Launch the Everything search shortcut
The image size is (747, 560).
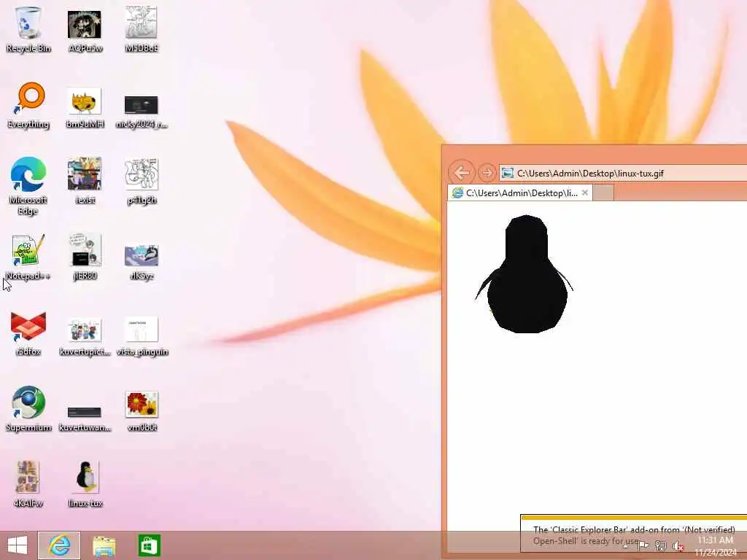click(x=28, y=105)
